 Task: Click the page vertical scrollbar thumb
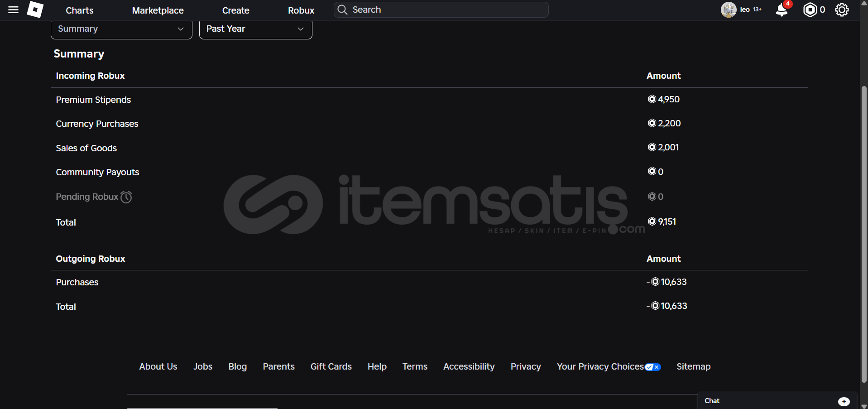864,234
